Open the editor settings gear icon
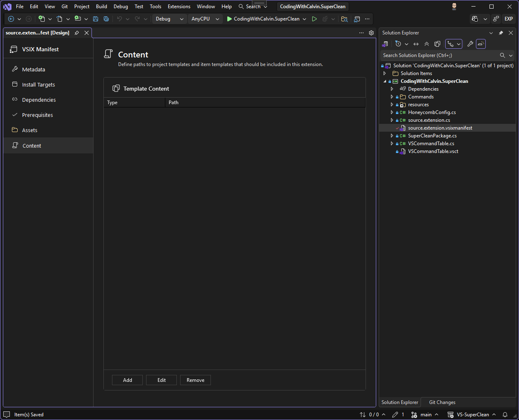This screenshot has width=519, height=420. [371, 33]
